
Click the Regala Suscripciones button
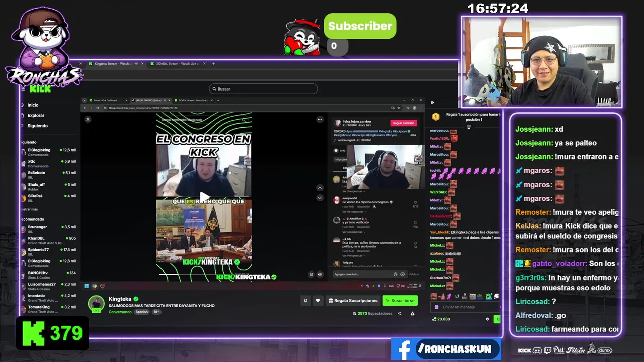tap(353, 301)
